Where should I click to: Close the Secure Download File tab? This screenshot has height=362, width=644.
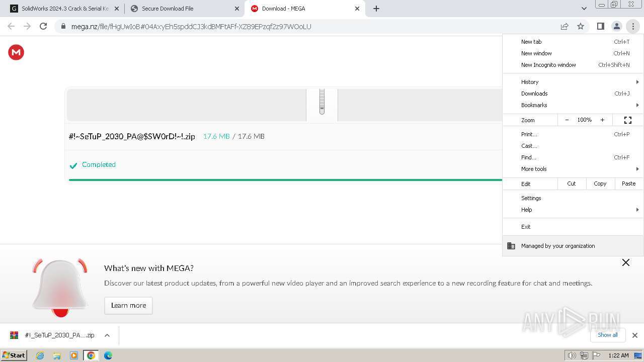point(237,9)
